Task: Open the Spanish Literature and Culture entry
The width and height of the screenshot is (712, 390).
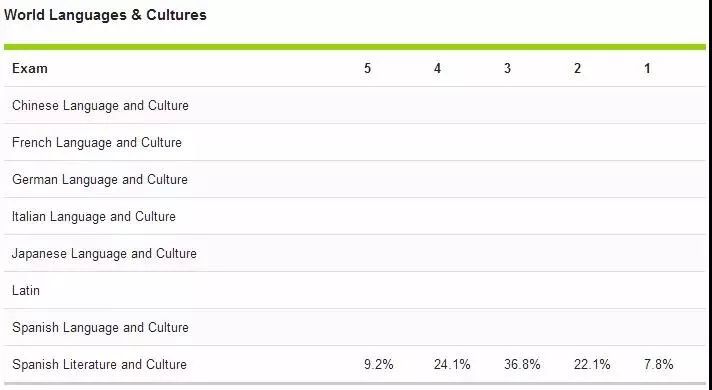Action: click(355, 365)
